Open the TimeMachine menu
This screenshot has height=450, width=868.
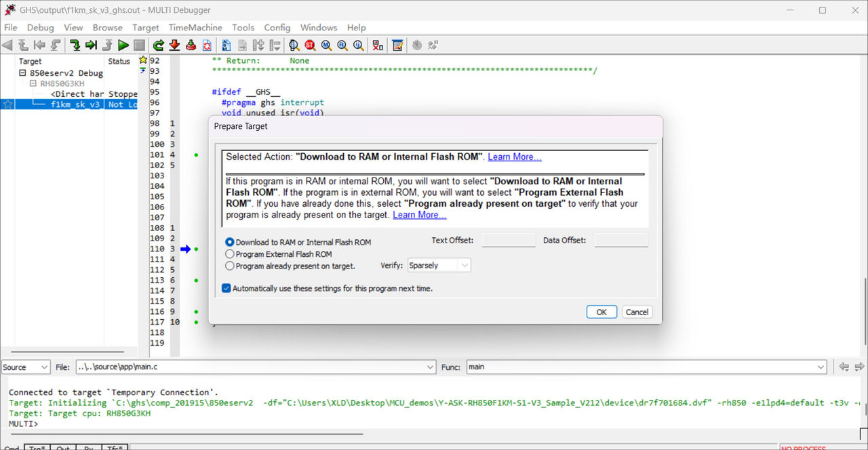coord(195,28)
